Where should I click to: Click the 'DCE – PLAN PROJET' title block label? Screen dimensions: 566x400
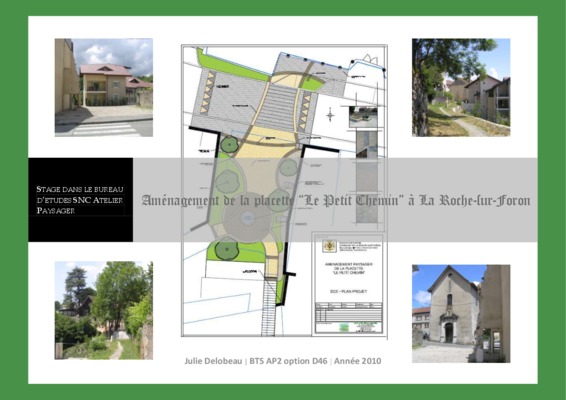[348, 291]
